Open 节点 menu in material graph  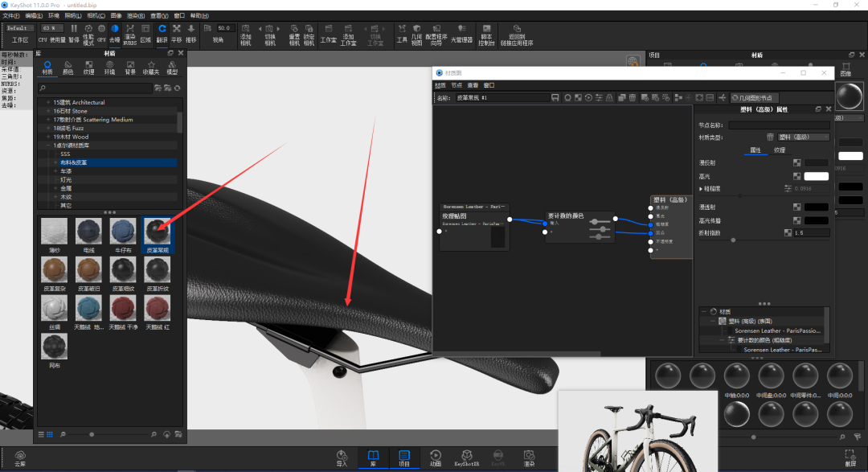pos(457,85)
